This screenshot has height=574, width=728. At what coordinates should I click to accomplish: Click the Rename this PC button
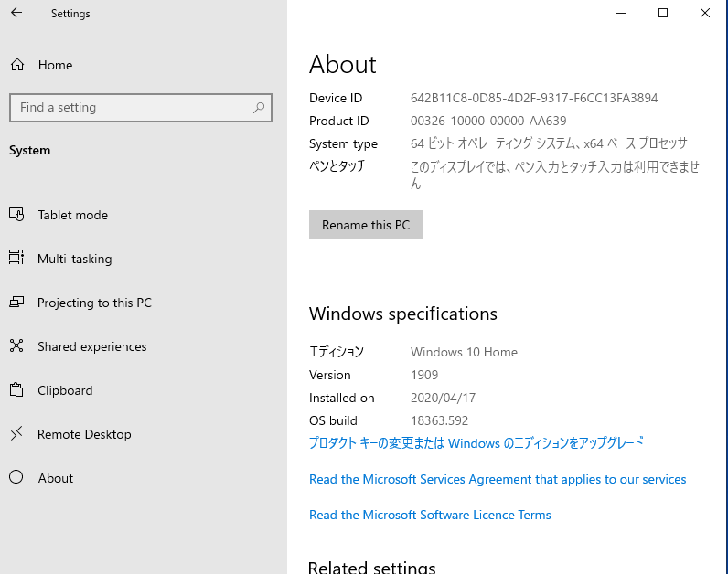[366, 225]
